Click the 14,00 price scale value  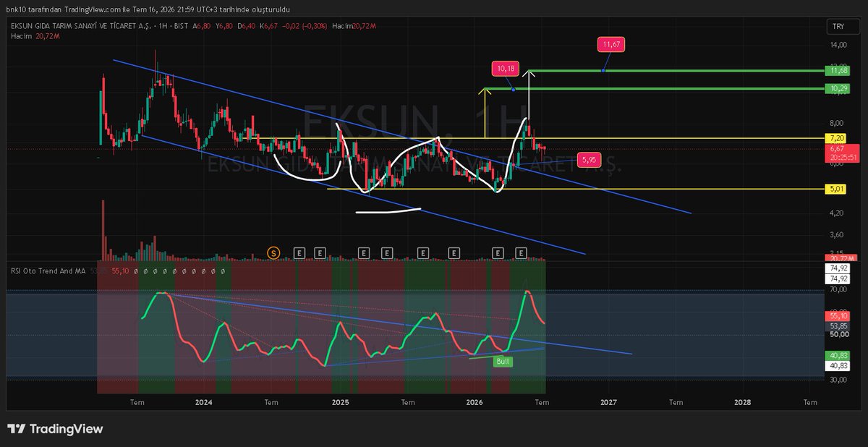click(x=838, y=45)
